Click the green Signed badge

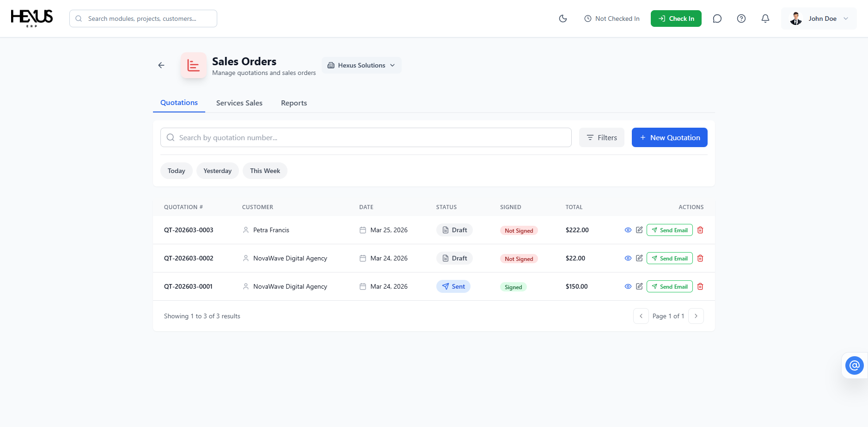[513, 287]
